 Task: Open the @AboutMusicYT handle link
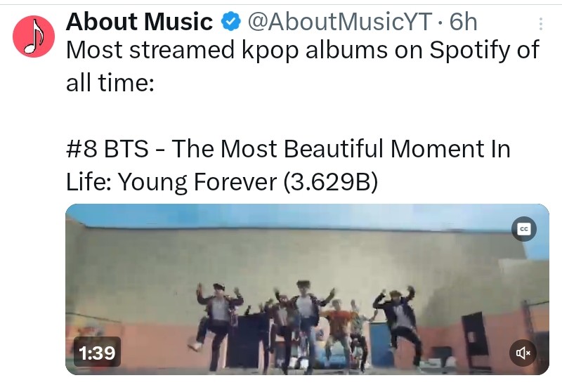click(339, 22)
